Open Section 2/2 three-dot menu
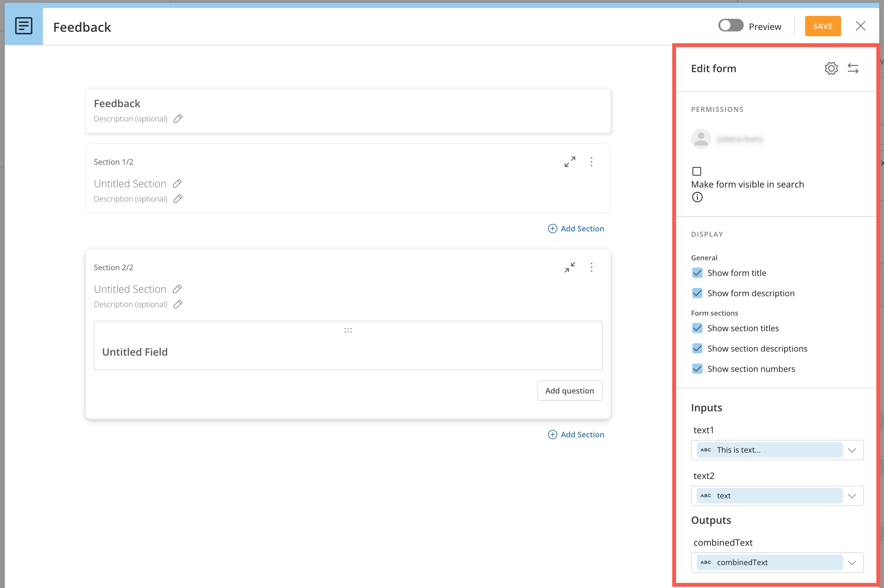 591,267
